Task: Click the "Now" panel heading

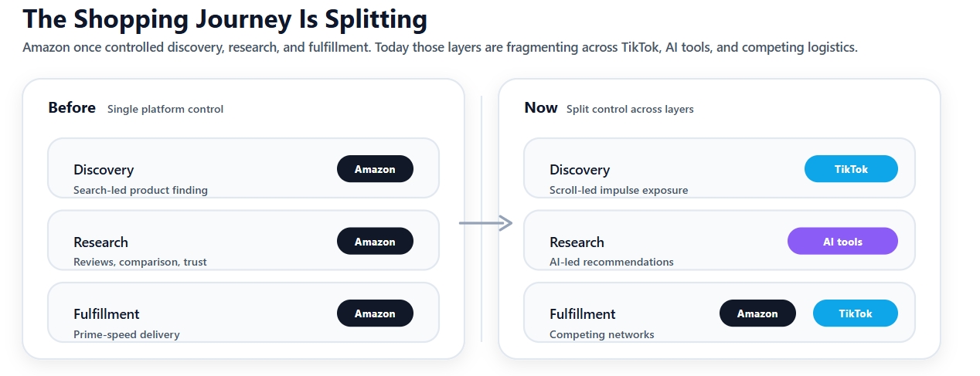Action: (x=541, y=108)
